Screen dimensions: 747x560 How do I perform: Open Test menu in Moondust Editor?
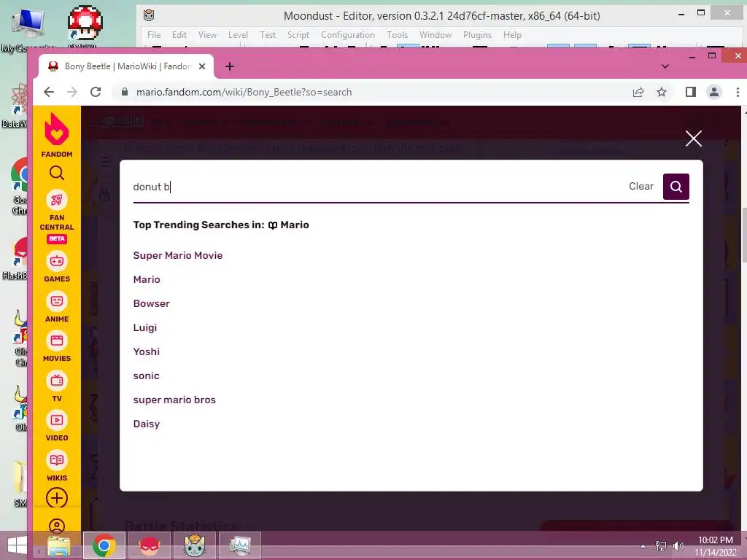(267, 35)
